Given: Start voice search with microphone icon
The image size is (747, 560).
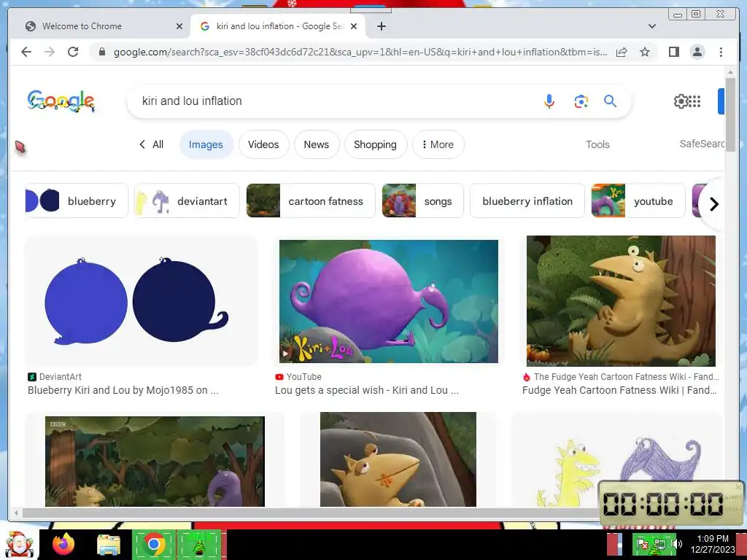Looking at the screenshot, I should pos(549,101).
